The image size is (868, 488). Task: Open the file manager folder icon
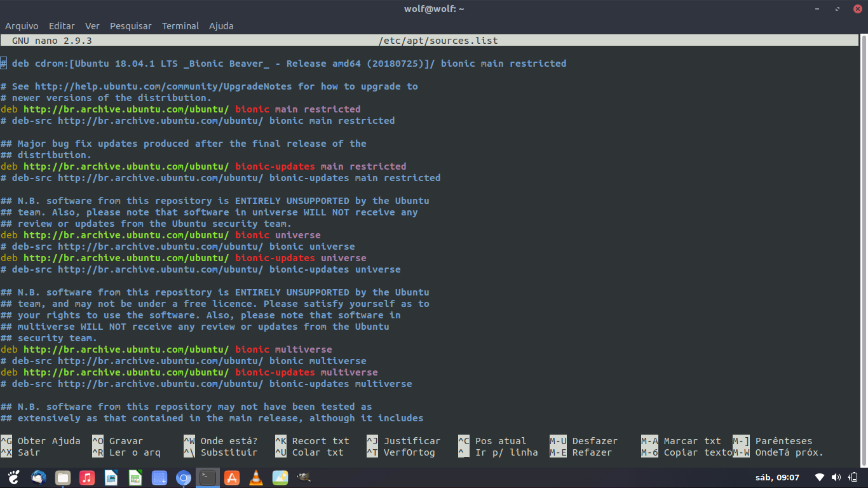[x=62, y=477]
